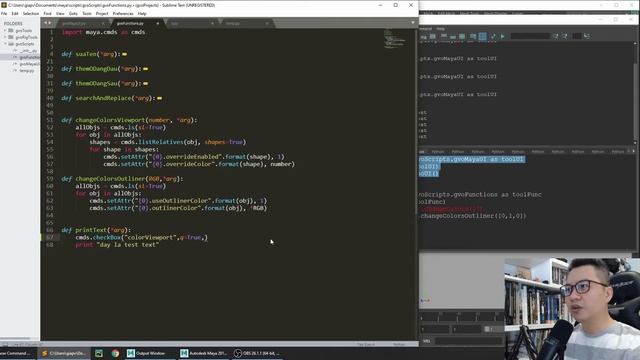Open Chrome from the taskbar
This screenshot has width=640, height=360.
point(115,353)
